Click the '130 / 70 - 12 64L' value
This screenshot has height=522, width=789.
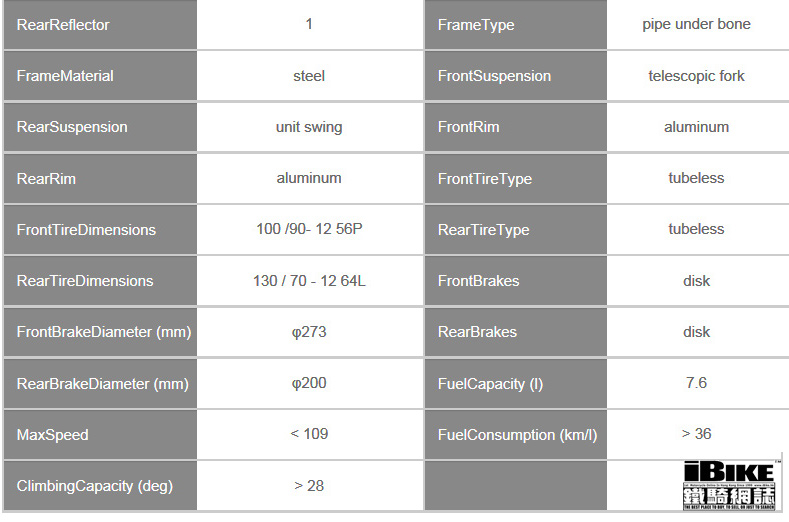click(x=309, y=280)
